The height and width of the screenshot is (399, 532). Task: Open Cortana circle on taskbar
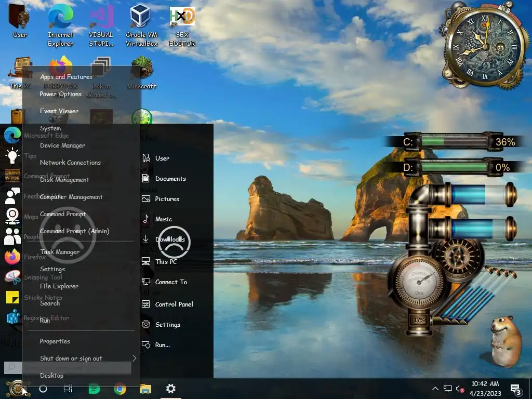(x=43, y=389)
